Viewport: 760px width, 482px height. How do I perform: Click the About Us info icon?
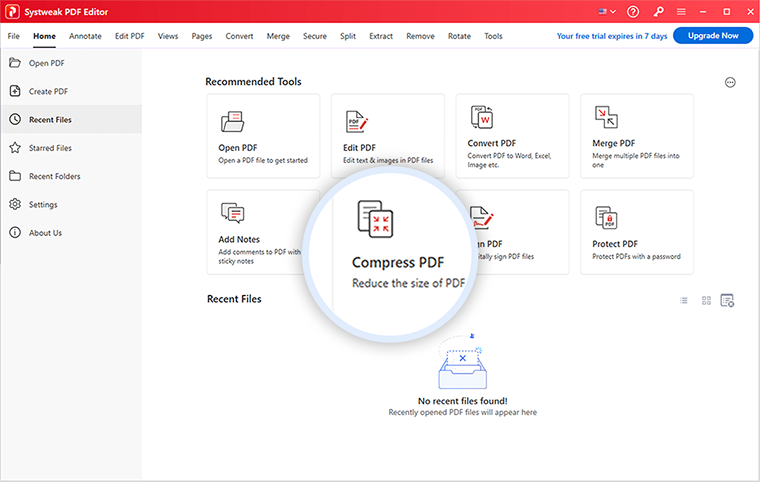15,232
